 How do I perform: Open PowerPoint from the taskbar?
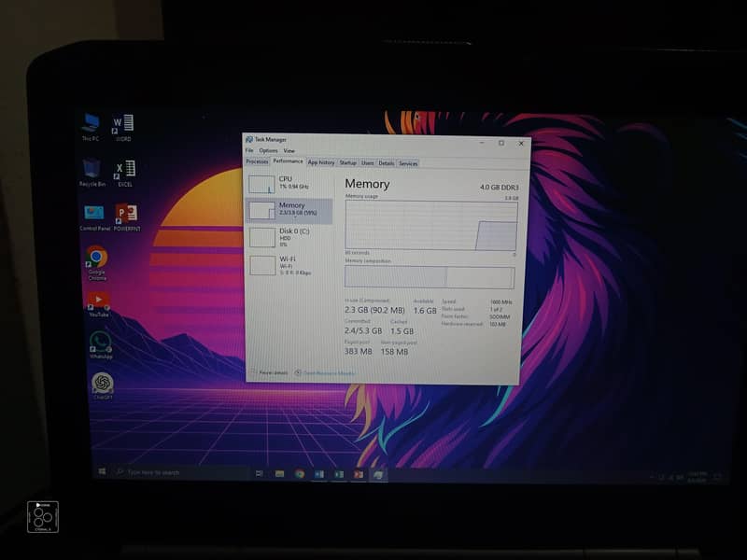[x=359, y=475]
